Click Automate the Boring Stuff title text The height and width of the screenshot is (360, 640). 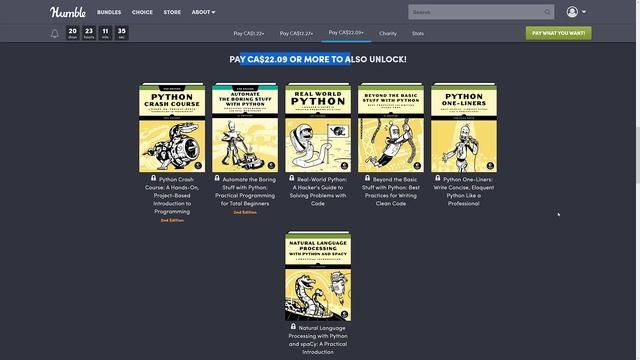coord(245,191)
